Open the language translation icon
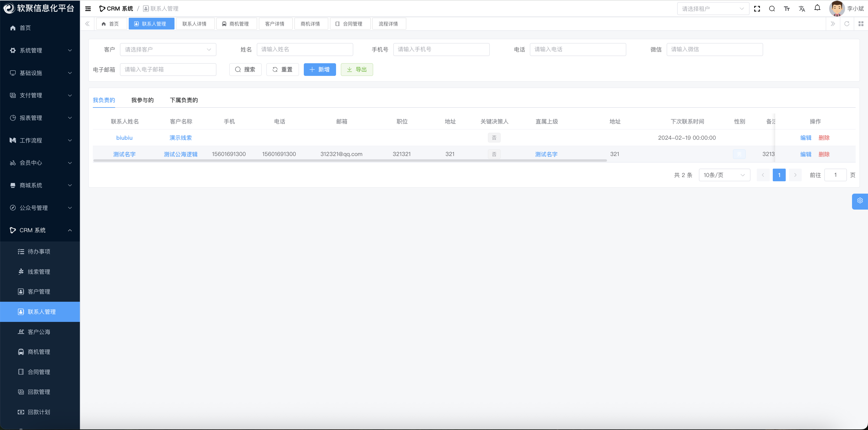The height and width of the screenshot is (430, 868). pos(802,9)
